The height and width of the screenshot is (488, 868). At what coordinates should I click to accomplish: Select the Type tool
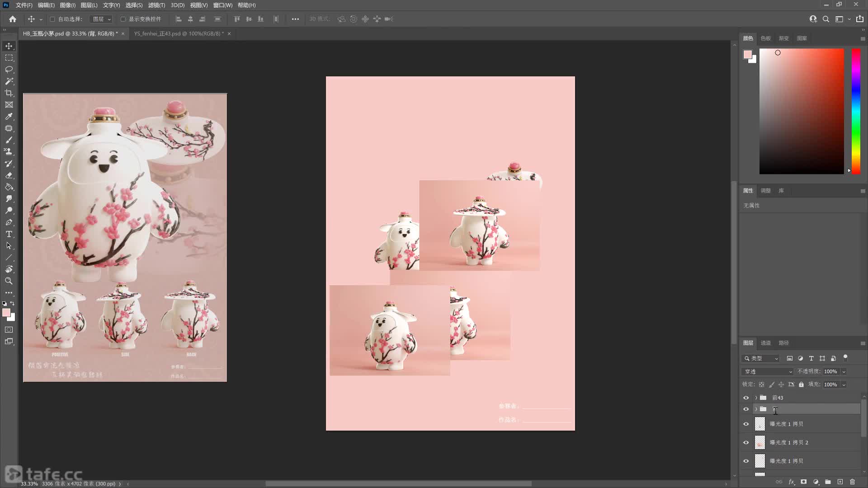(9, 234)
